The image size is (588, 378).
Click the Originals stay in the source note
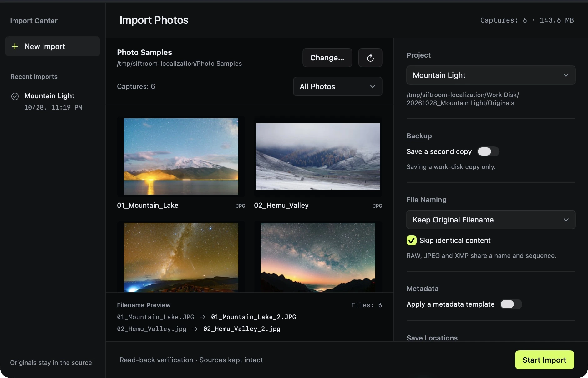point(51,363)
